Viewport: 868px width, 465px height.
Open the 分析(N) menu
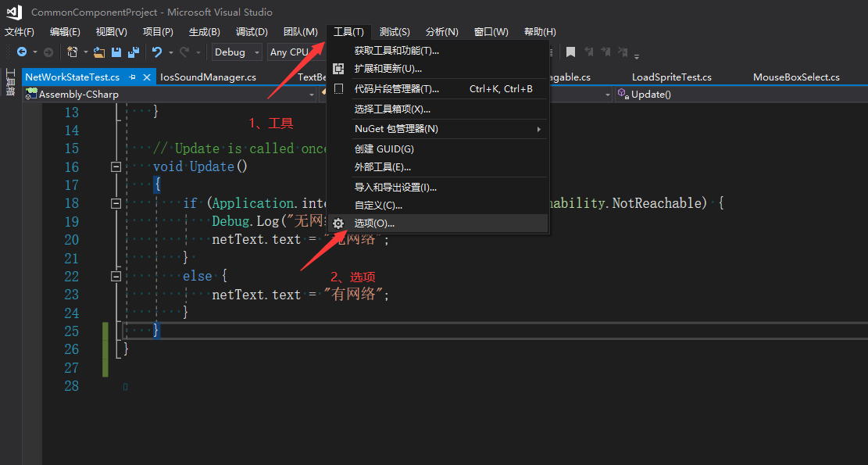[441, 31]
